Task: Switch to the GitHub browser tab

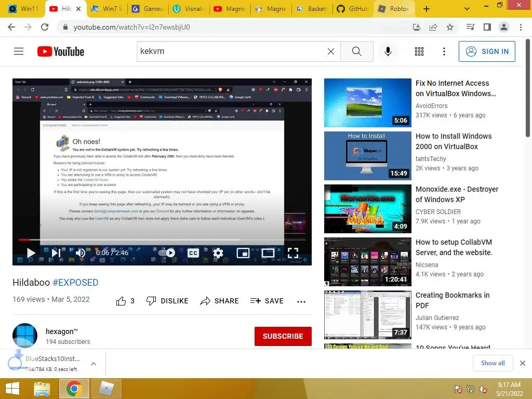Action: (x=353, y=9)
